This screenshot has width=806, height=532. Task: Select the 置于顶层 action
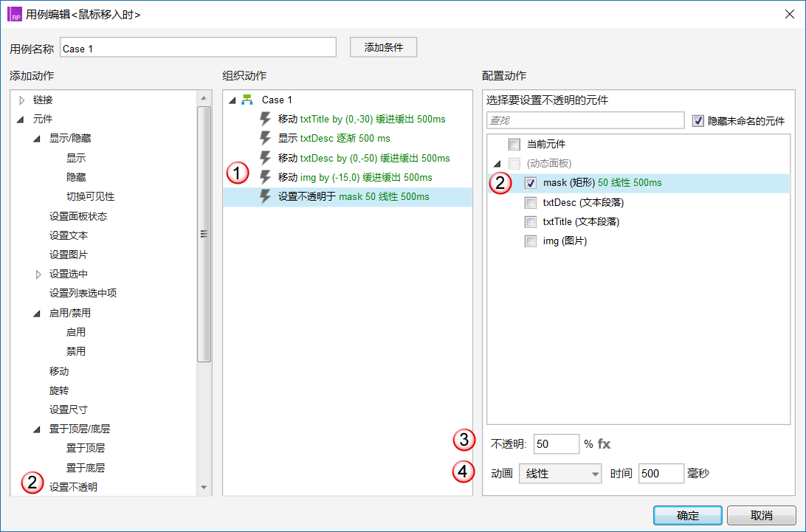click(86, 448)
